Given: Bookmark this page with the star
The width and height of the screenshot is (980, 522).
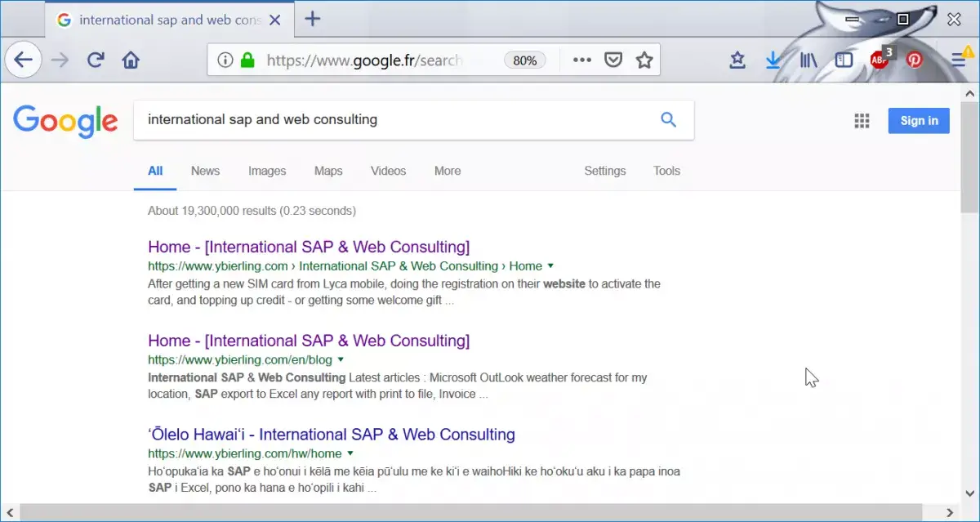Looking at the screenshot, I should click(x=644, y=60).
